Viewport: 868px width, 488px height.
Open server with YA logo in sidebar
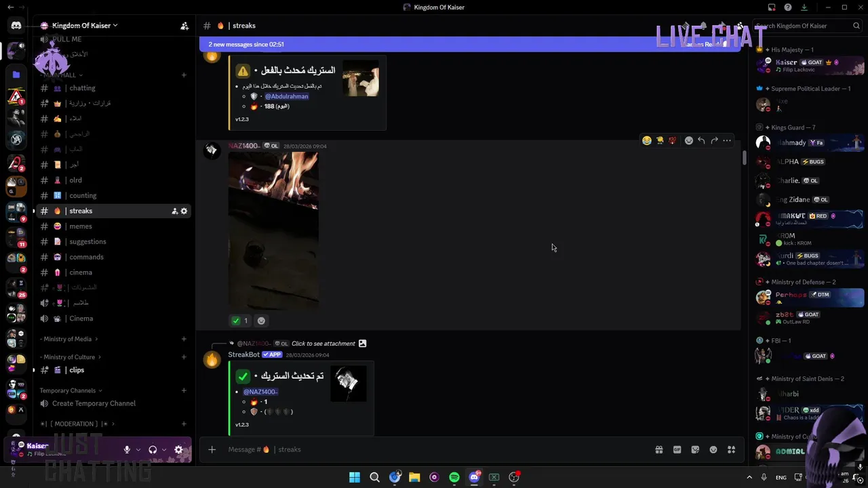[x=16, y=139]
